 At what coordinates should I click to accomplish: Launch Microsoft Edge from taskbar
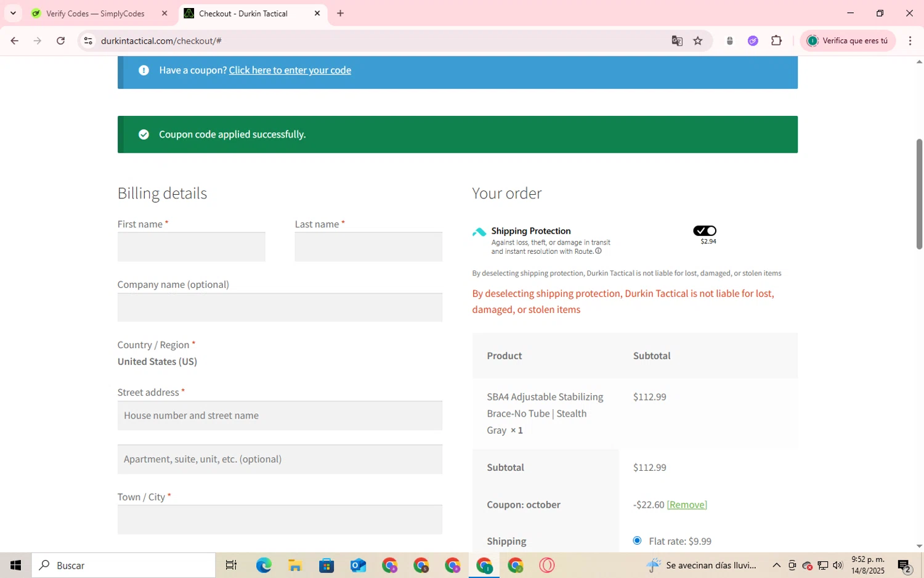pyautogui.click(x=264, y=565)
